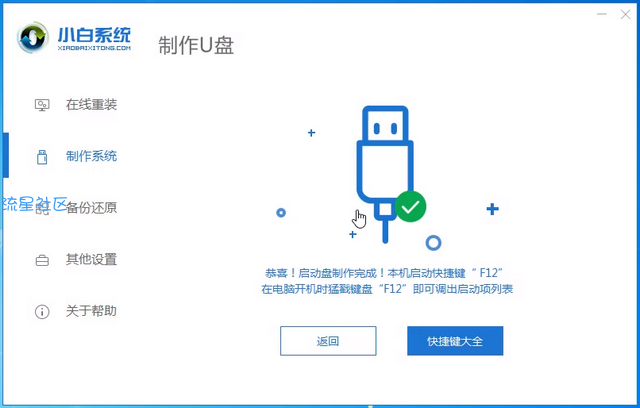Click the 返回 button
Image resolution: width=640 pixels, height=408 pixels.
coord(328,341)
